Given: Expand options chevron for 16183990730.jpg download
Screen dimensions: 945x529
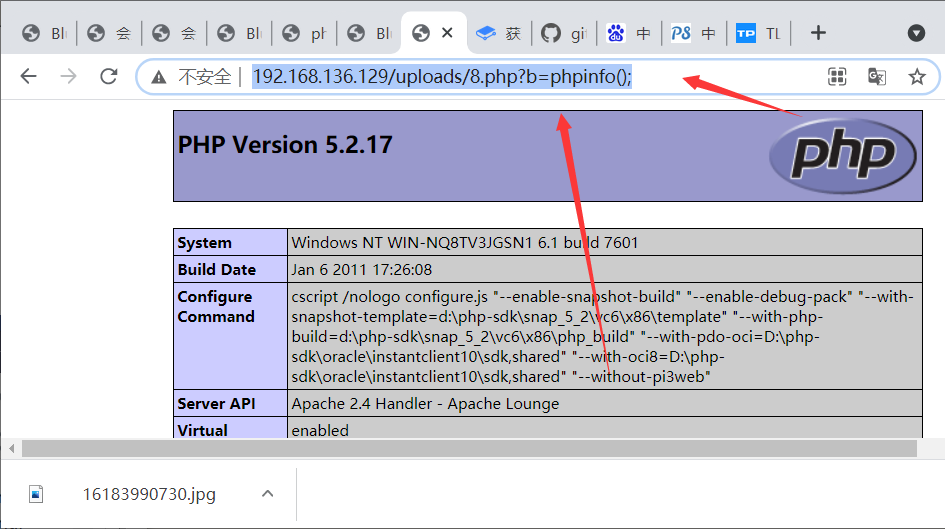Looking at the screenshot, I should pos(268,494).
